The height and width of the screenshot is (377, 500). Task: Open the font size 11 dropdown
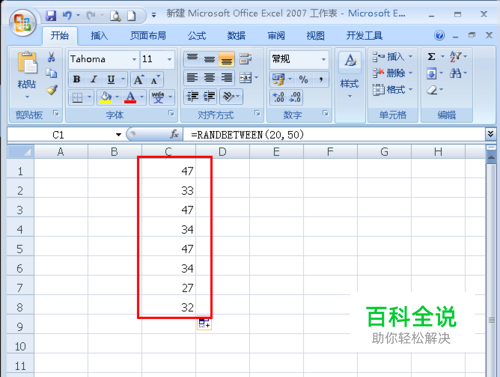click(x=169, y=59)
